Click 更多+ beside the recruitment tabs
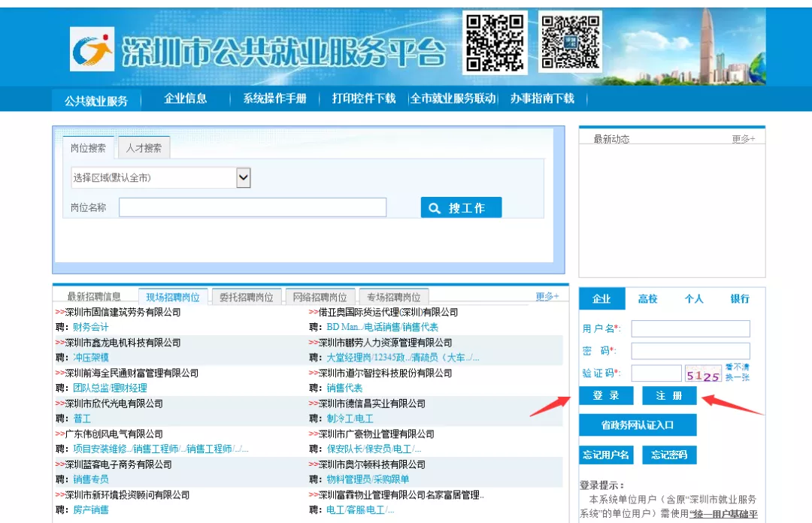The width and height of the screenshot is (812, 523). click(549, 296)
